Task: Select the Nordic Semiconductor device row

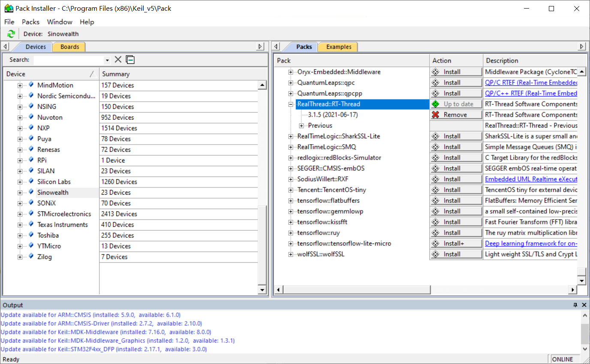Action: (66, 96)
